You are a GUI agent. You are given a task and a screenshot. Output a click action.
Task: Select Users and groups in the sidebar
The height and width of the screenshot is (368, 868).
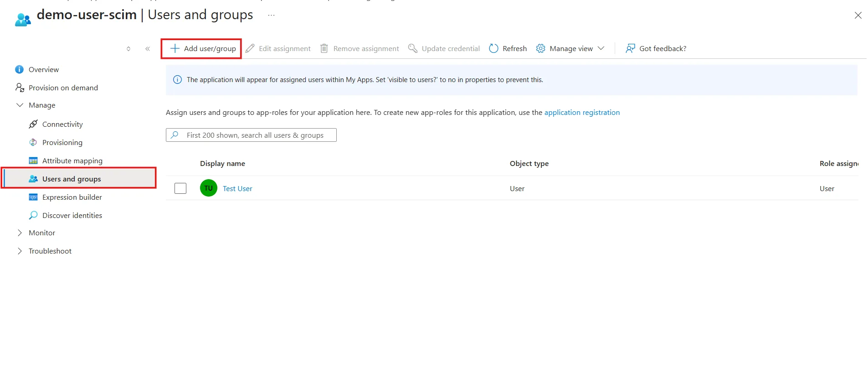pyautogui.click(x=79, y=179)
